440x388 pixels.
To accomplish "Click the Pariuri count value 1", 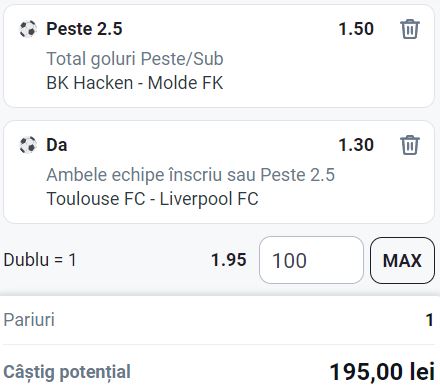I will coord(430,320).
